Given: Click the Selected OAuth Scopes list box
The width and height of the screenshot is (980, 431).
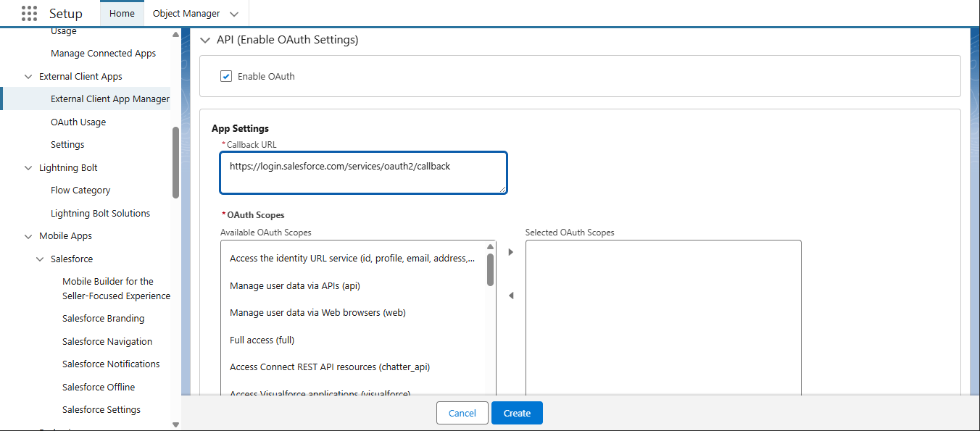Looking at the screenshot, I should click(x=663, y=318).
